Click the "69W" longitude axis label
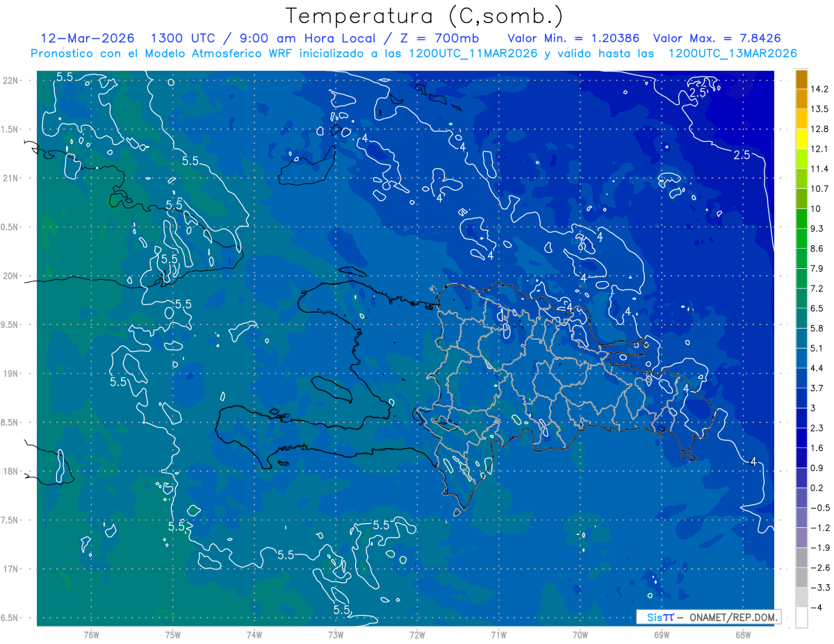Screen dimensions: 834x644 click(662, 634)
